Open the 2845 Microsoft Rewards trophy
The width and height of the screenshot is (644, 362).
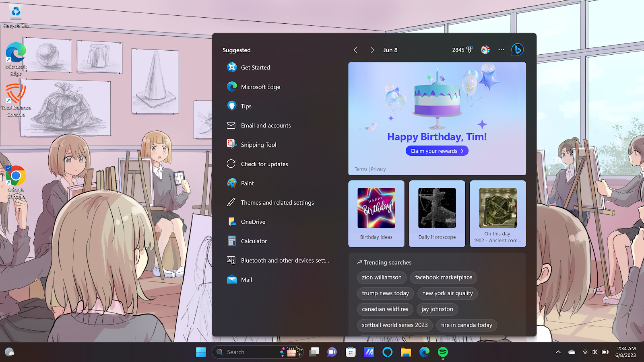point(462,50)
